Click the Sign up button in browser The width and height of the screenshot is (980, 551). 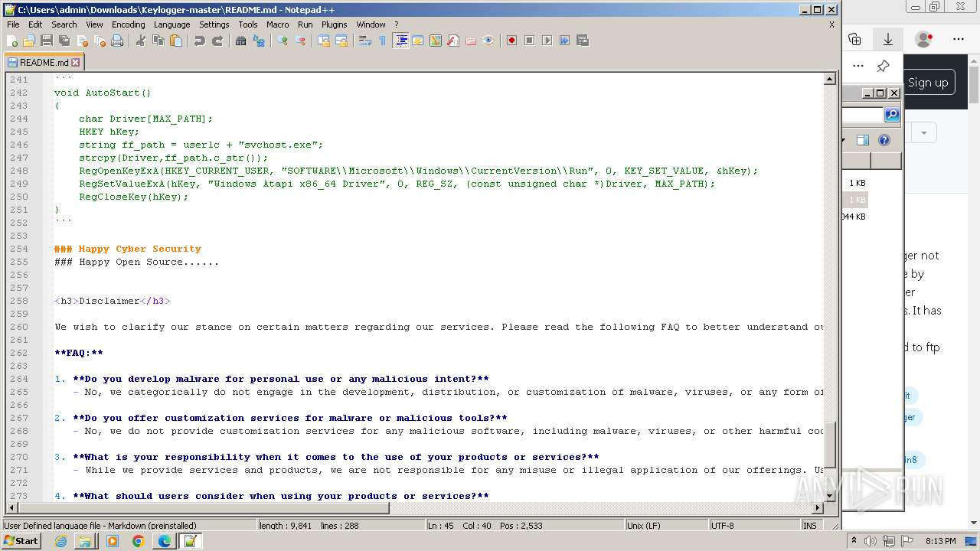point(927,83)
